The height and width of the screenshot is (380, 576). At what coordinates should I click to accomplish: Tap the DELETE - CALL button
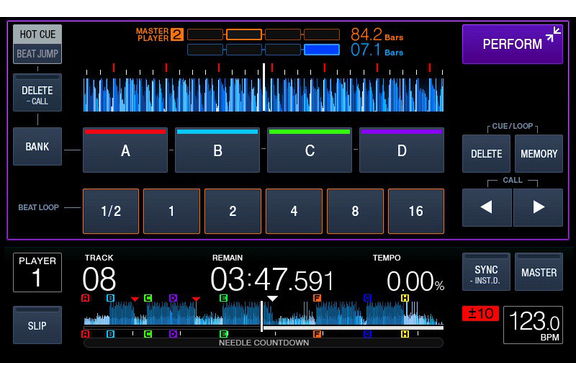click(x=37, y=93)
